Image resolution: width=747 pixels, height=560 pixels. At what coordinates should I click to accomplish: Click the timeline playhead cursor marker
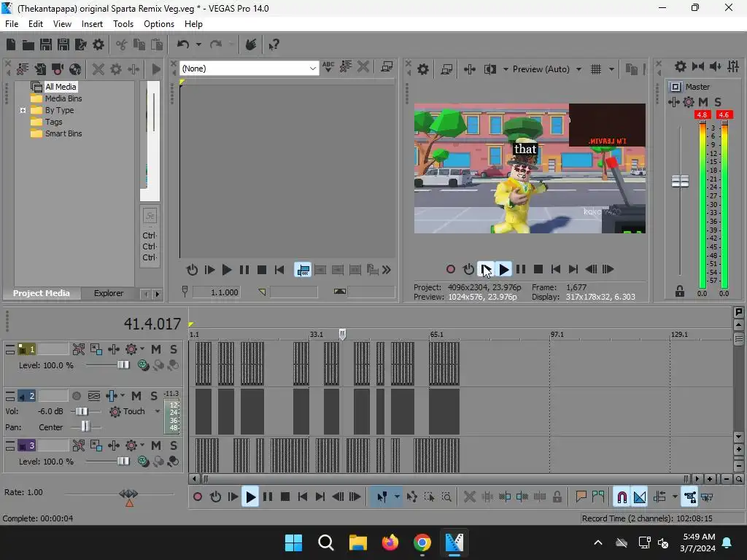pyautogui.click(x=342, y=334)
